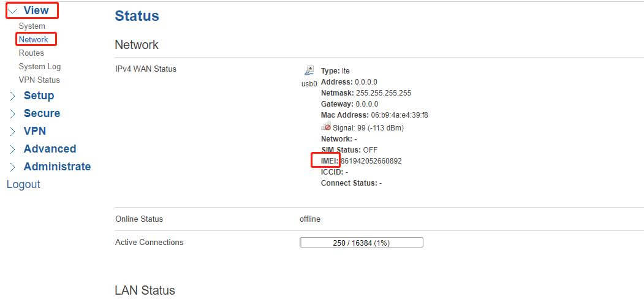Collapse the View menu chevron
The width and height of the screenshot is (644, 302).
coord(12,11)
